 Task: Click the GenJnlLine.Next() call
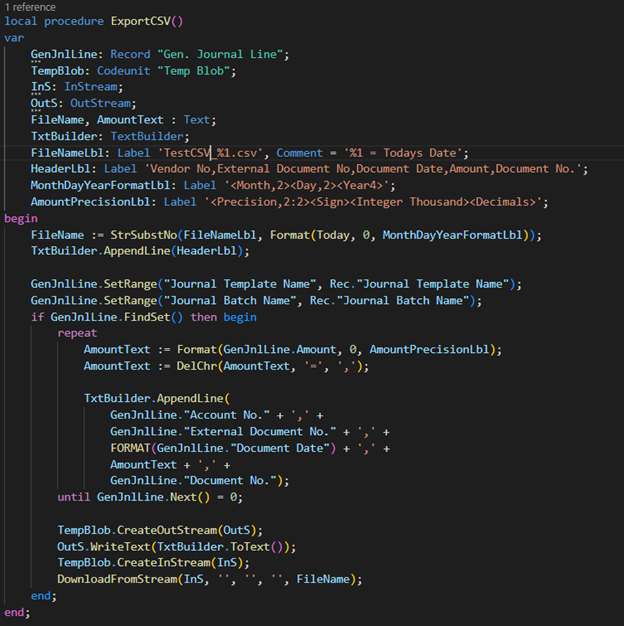(x=153, y=497)
